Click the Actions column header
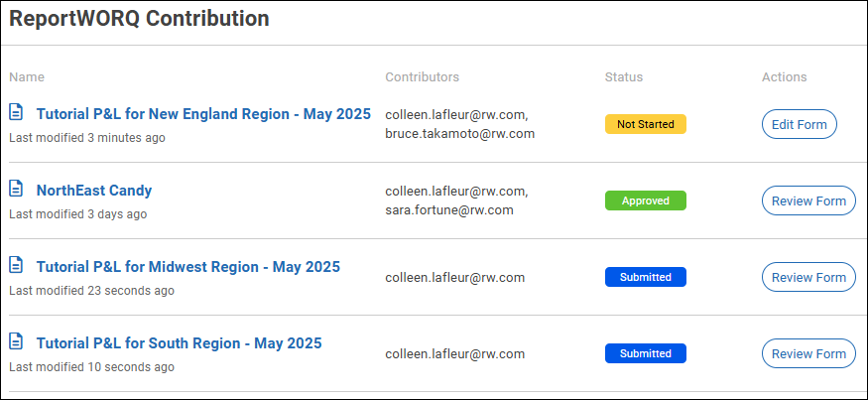The width and height of the screenshot is (868, 400). 784,77
